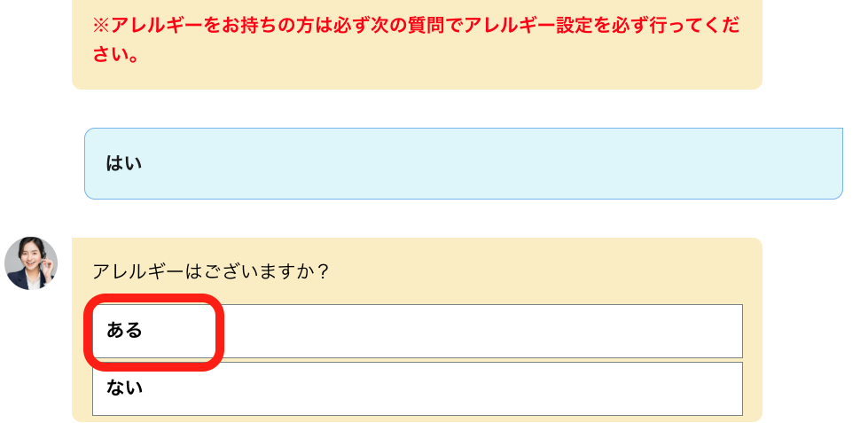868x423 pixels.
Task: Click the chatbot agent's face icon
Action: 31,263
